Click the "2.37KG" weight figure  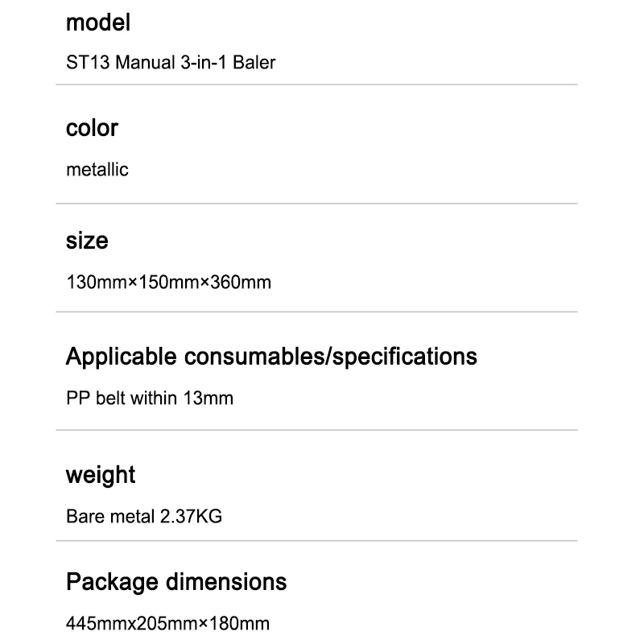click(x=191, y=516)
